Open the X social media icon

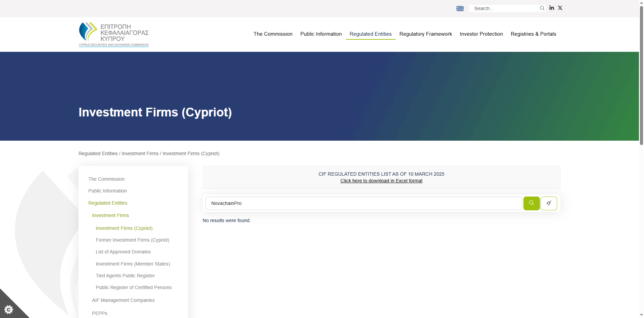[x=560, y=8]
